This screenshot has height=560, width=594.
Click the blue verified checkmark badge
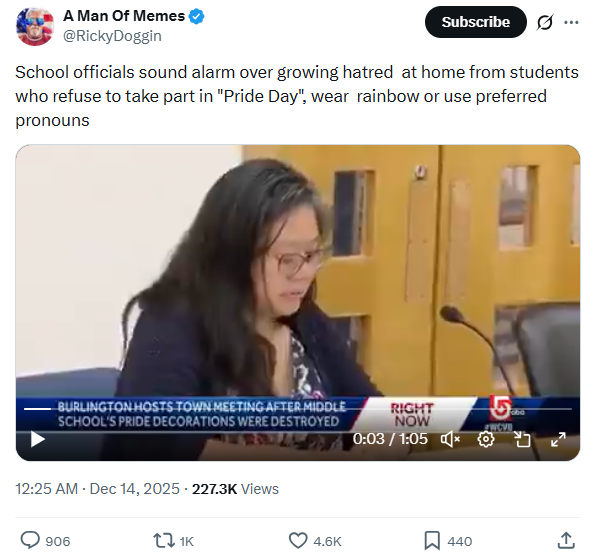(197, 16)
